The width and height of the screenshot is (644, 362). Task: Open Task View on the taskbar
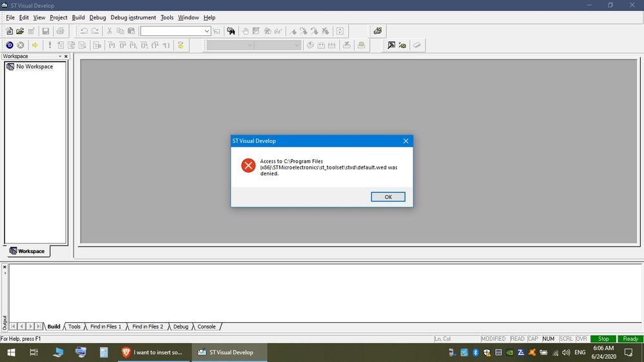[34, 352]
